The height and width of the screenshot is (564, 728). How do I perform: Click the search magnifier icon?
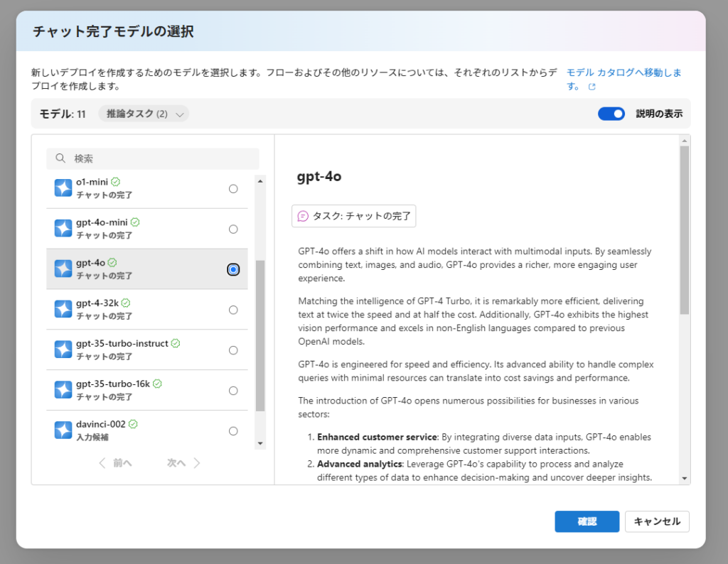tap(60, 158)
